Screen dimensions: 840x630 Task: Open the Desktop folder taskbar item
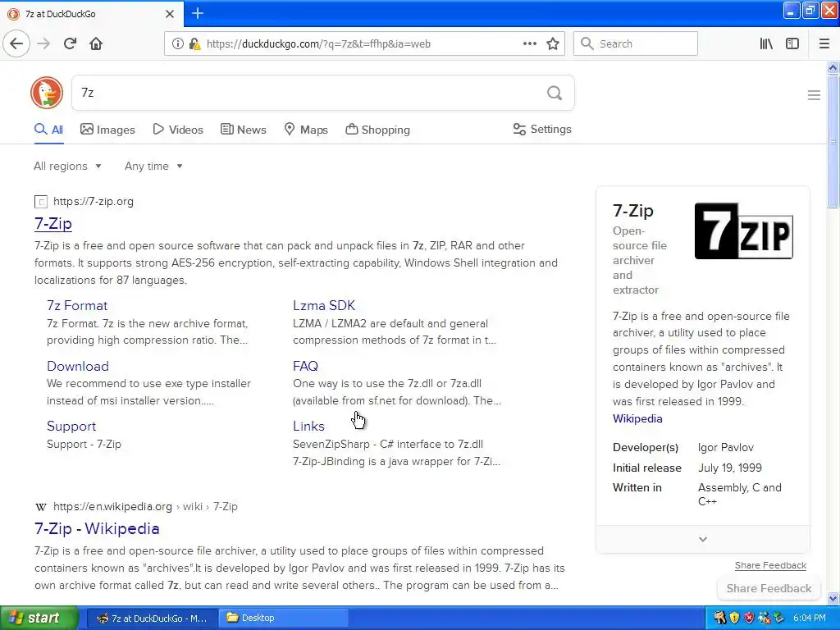tap(284, 618)
